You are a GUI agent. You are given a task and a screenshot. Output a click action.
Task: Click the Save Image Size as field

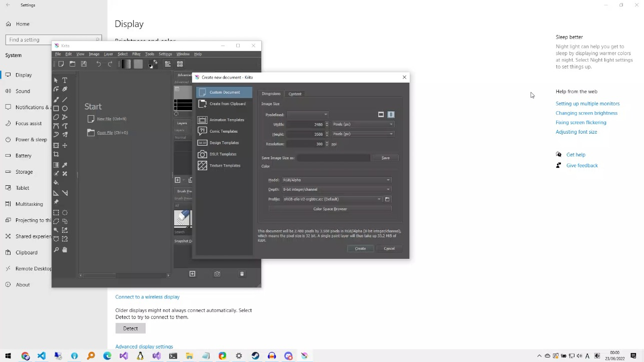point(333,158)
